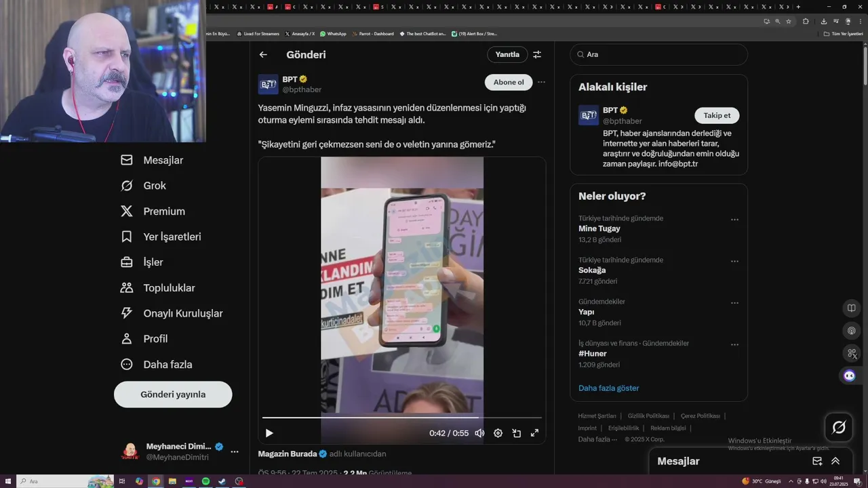Open the three-dot menu on the BPT post
This screenshot has width=868, height=488.
point(541,82)
